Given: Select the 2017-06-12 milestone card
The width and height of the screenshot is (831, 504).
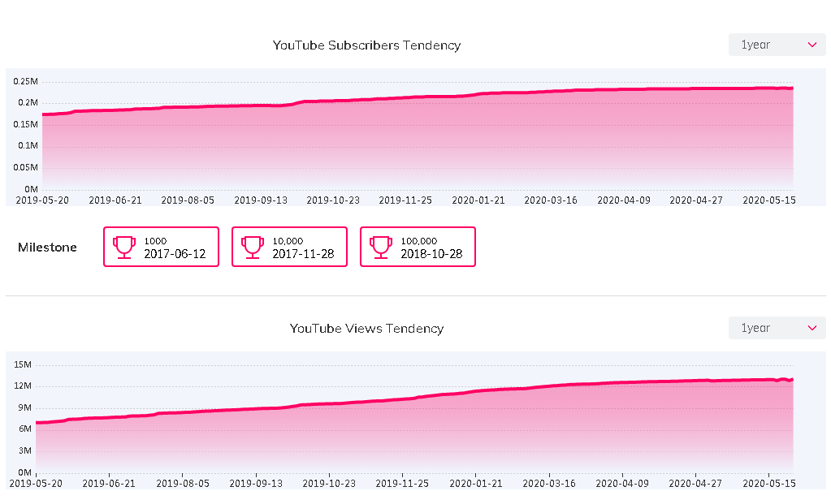Looking at the screenshot, I should click(161, 247).
